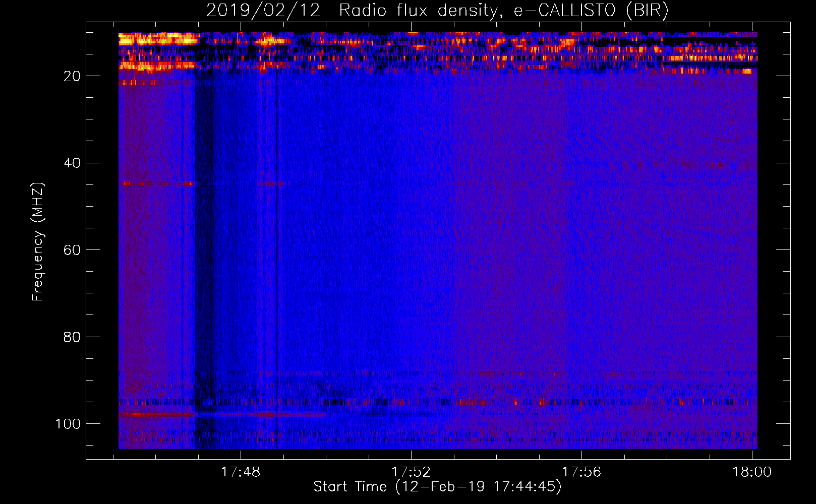Click the '17:48' time tick label
Viewport: 816px width, 504px height.
click(x=241, y=472)
